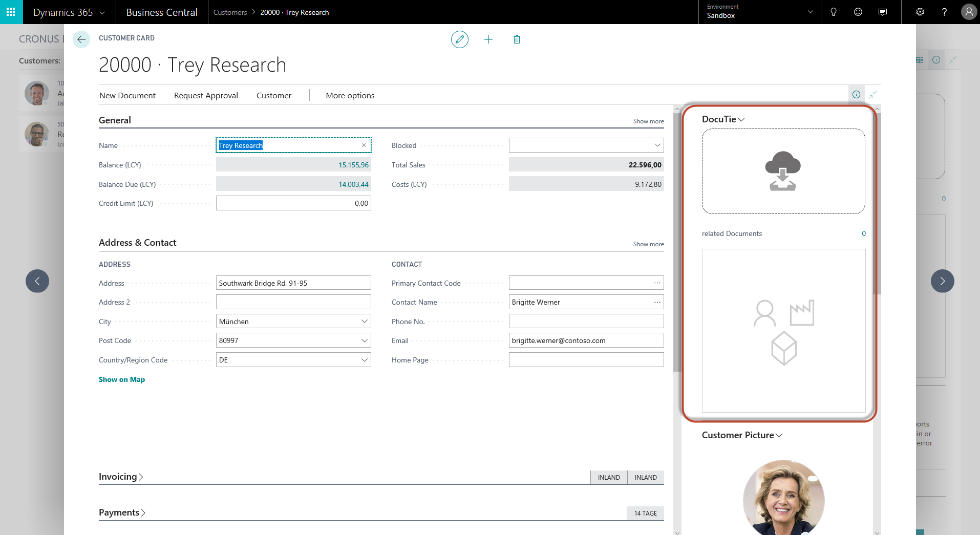Viewport: 980px width, 535px height.
Task: Click Show on Map link
Action: point(122,379)
